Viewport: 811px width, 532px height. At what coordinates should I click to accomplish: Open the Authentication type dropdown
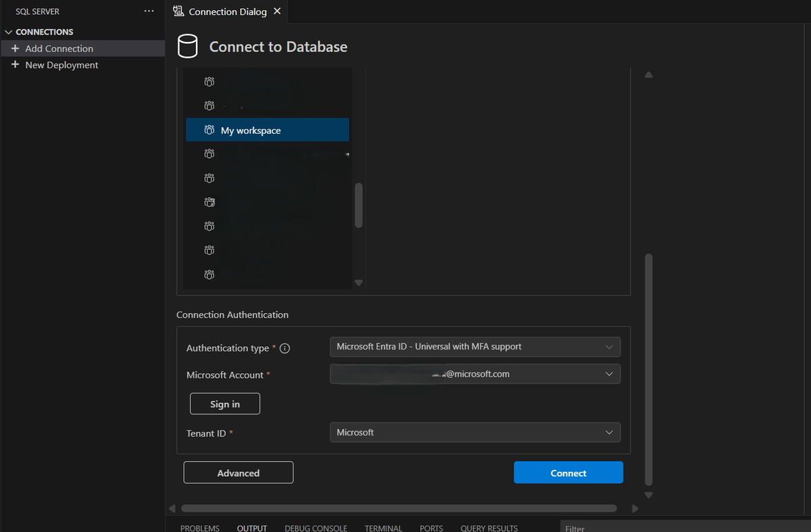[x=474, y=347]
